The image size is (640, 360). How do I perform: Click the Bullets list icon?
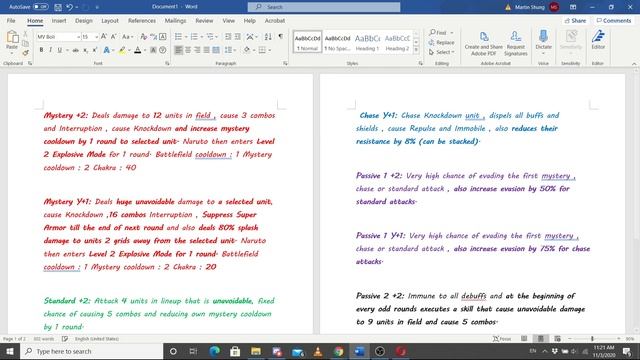pos(178,37)
